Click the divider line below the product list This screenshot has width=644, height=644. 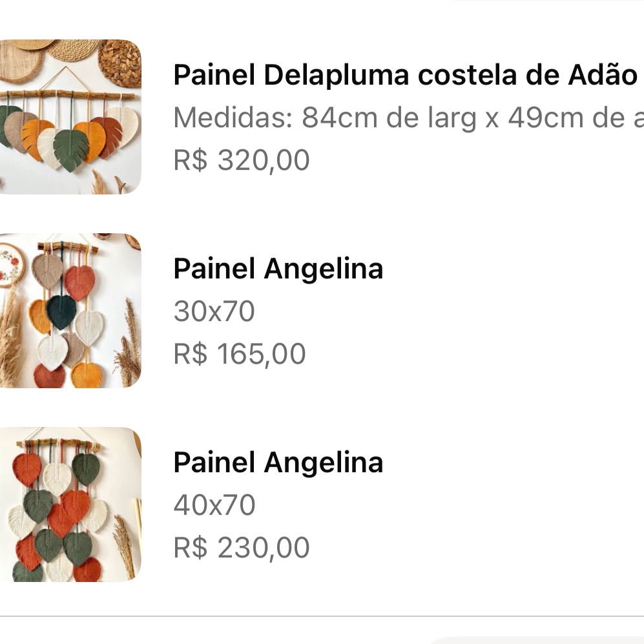click(322, 616)
